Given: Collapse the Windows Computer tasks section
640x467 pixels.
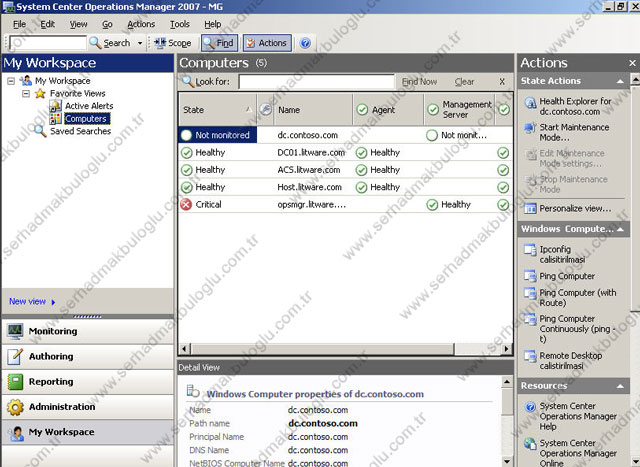Looking at the screenshot, I should coord(620,229).
